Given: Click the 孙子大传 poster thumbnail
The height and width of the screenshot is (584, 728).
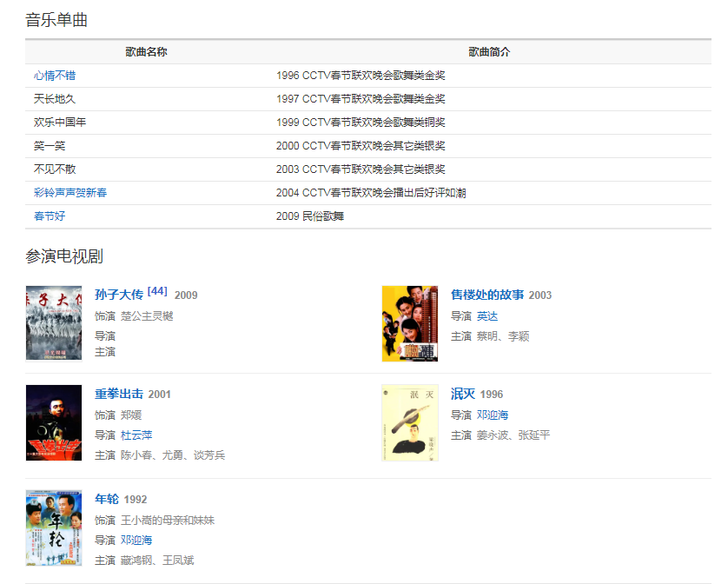Looking at the screenshot, I should (x=54, y=322).
